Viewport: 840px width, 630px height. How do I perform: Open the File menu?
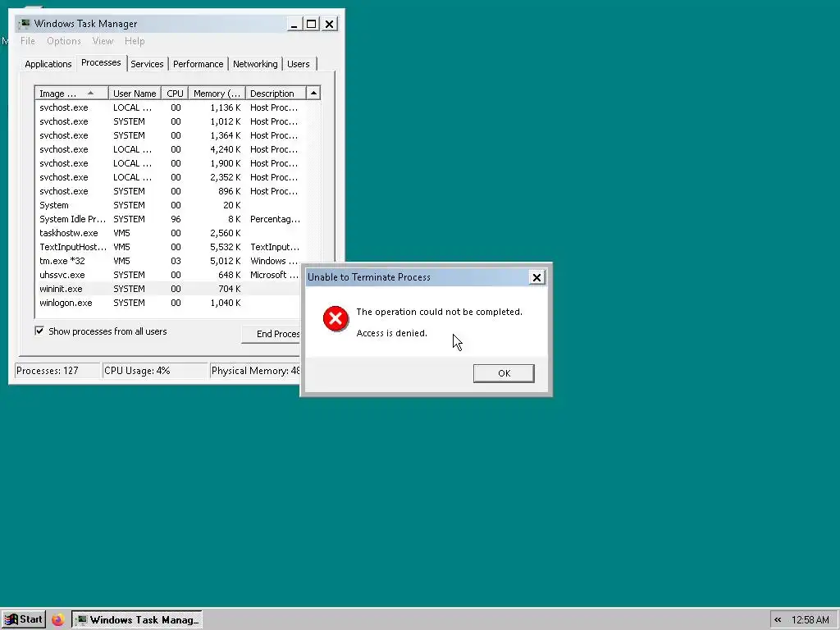[x=28, y=41]
